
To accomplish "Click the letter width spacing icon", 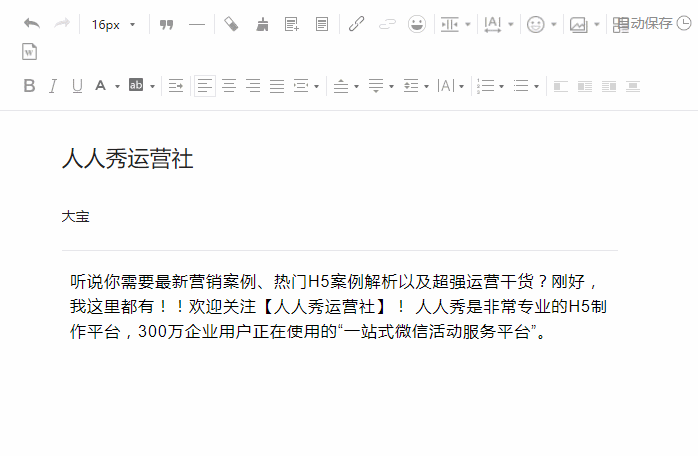I will click(492, 24).
